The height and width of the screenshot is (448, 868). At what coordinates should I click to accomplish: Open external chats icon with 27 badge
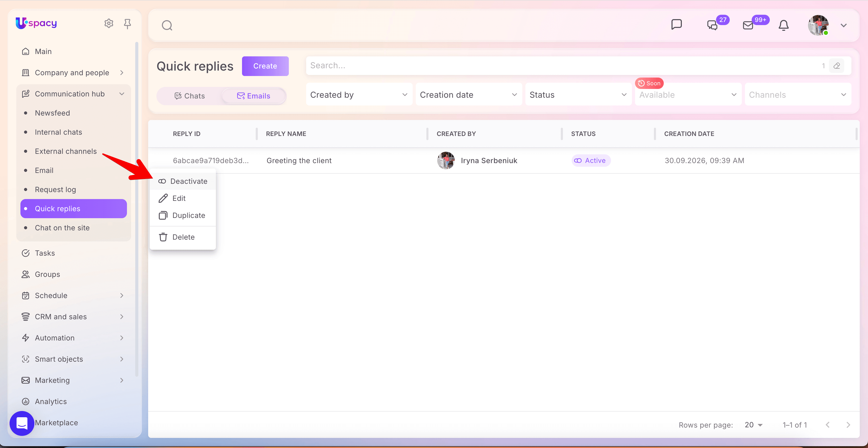(712, 25)
